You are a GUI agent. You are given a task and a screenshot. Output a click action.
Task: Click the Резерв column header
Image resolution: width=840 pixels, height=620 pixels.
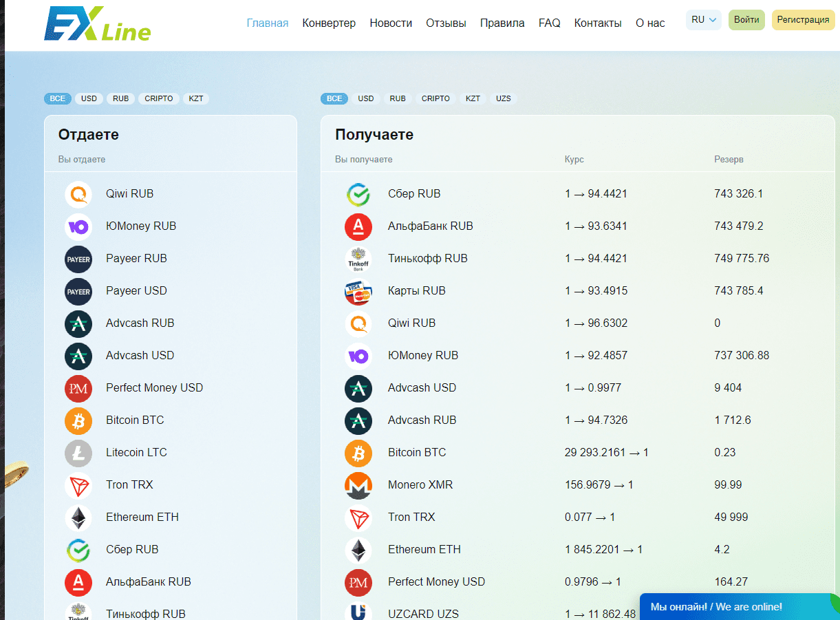(x=729, y=160)
